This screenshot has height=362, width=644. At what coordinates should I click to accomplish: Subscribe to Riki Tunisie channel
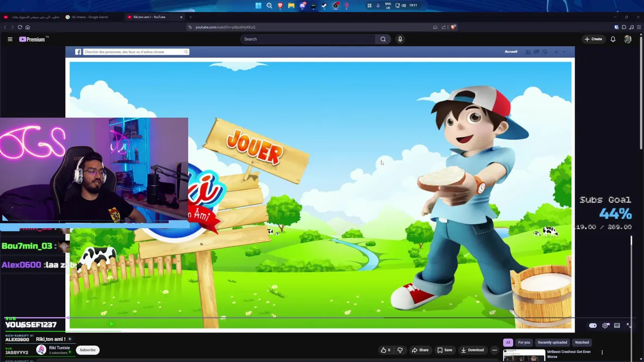click(x=88, y=350)
